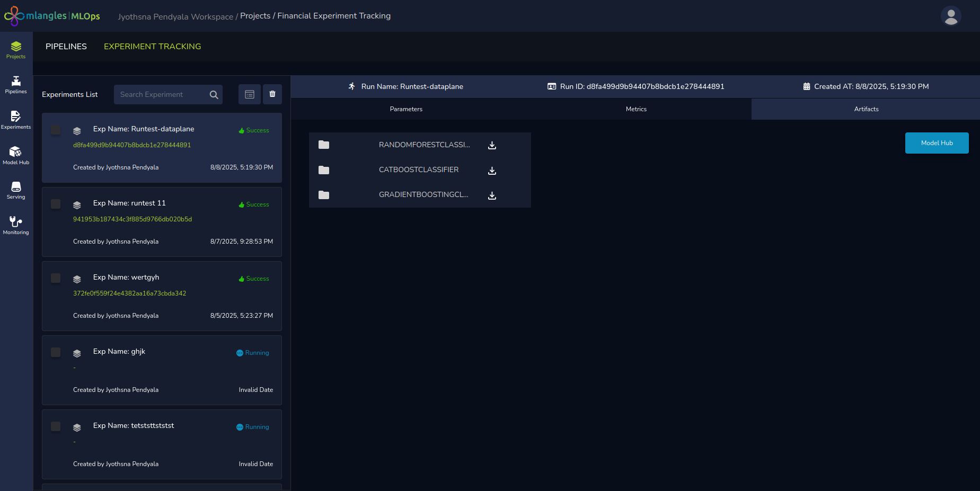980x491 pixels.
Task: Expand the RANDOMFORESTCLASSI... folder
Action: click(324, 145)
